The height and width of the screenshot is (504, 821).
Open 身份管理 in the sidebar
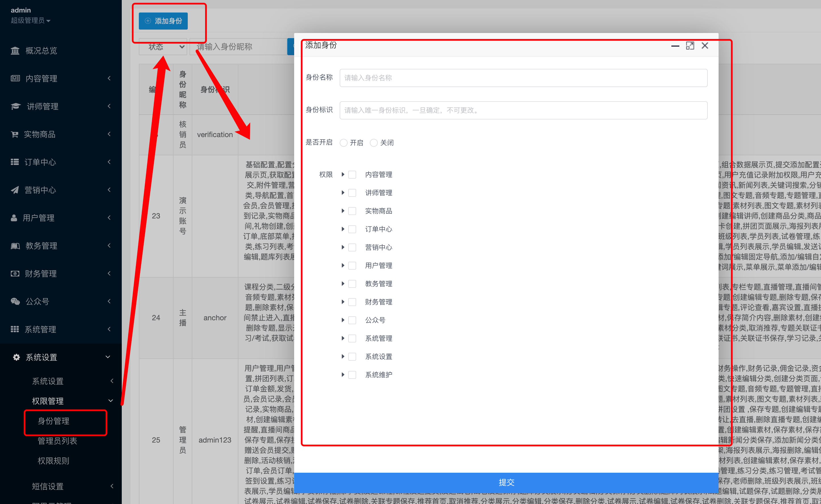coord(53,421)
